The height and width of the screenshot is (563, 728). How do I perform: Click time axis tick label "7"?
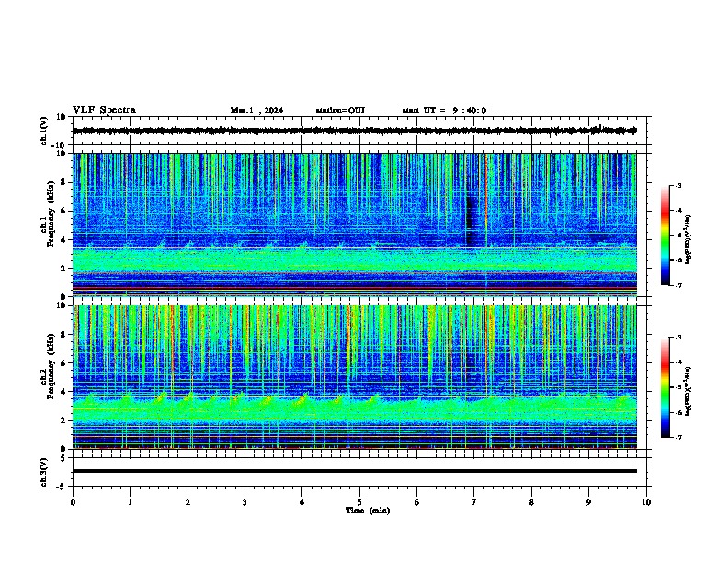474,502
